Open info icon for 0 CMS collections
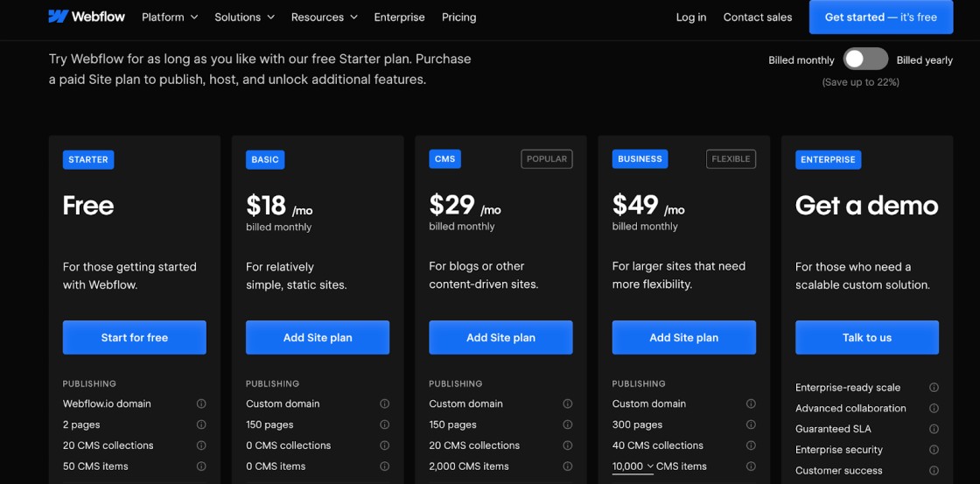980x484 pixels. 384,445
